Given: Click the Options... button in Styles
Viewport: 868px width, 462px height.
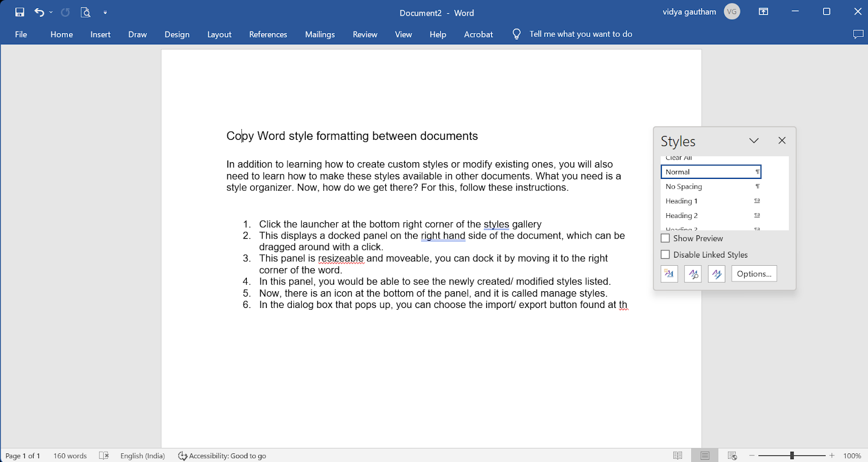Looking at the screenshot, I should [x=754, y=274].
